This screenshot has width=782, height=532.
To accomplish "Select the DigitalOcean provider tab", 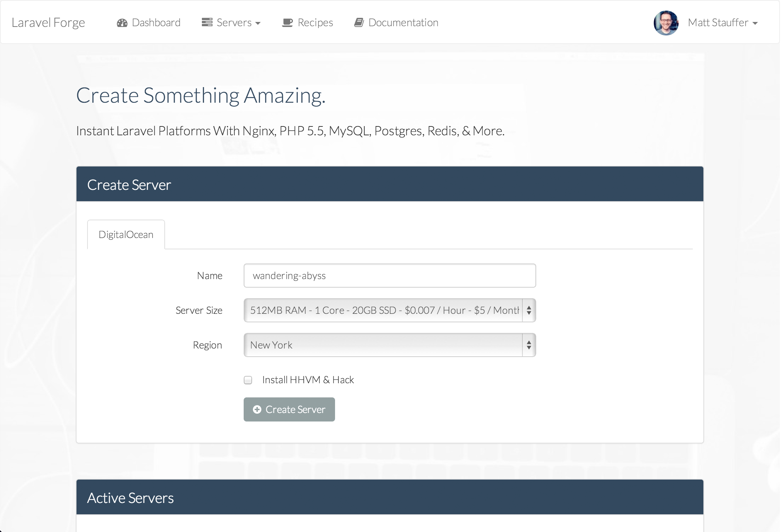I will pyautogui.click(x=126, y=234).
